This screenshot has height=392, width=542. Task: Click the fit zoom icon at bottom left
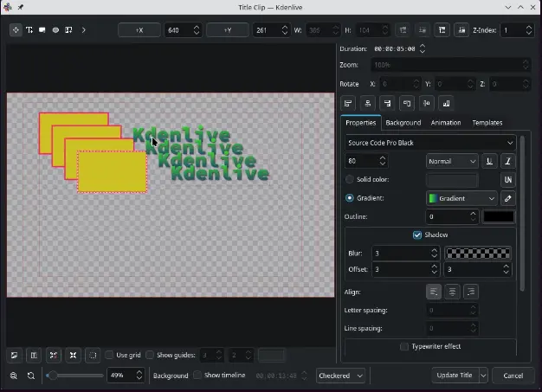point(14,376)
